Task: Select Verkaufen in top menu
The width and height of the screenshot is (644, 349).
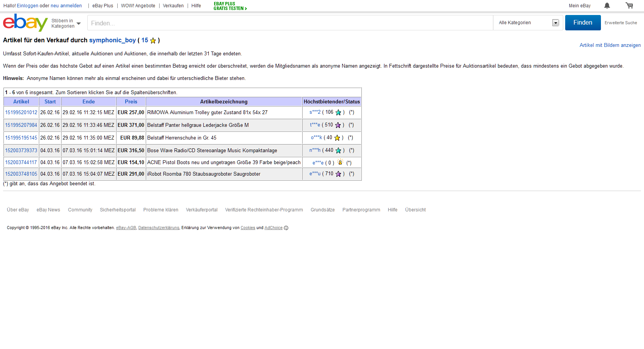Action: (x=173, y=6)
